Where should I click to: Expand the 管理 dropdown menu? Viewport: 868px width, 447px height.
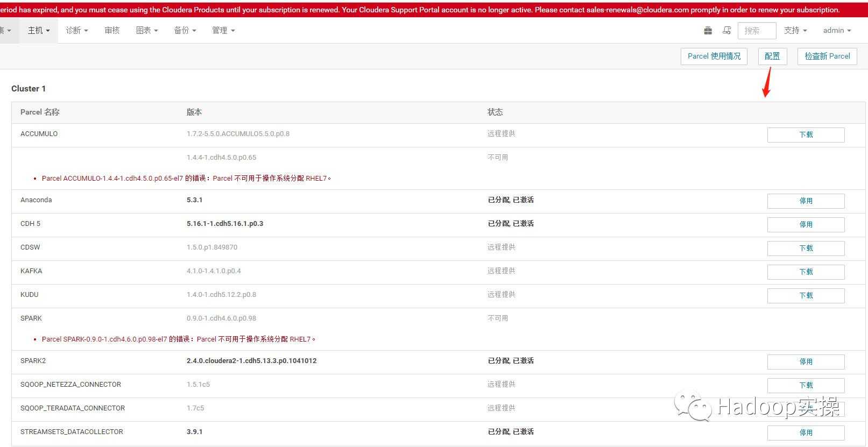click(223, 31)
